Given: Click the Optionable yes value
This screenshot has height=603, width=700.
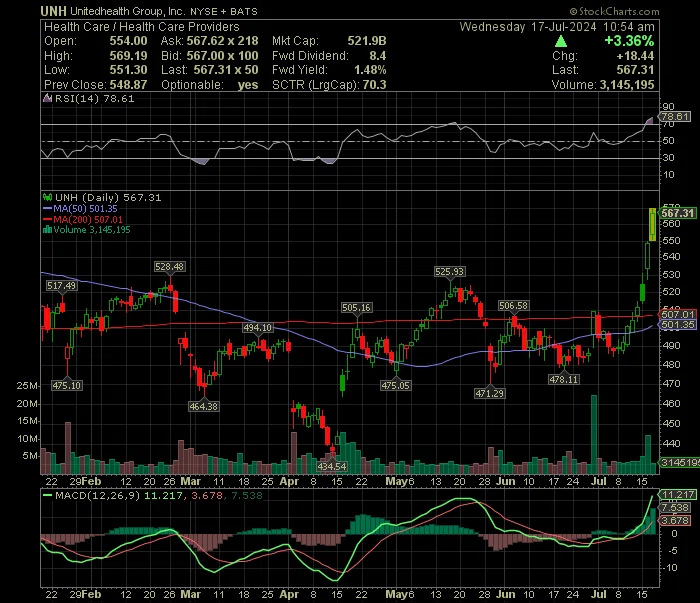Looking at the screenshot, I should point(248,85).
